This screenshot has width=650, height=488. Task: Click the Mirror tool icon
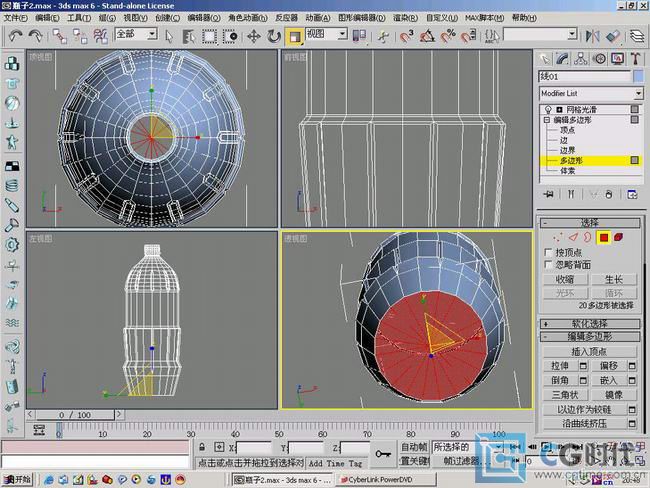[x=592, y=36]
